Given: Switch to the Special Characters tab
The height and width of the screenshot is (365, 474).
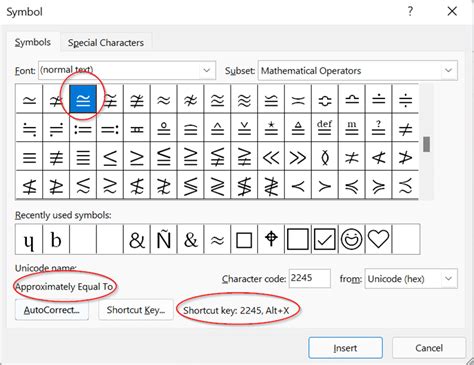Looking at the screenshot, I should coord(106,43).
